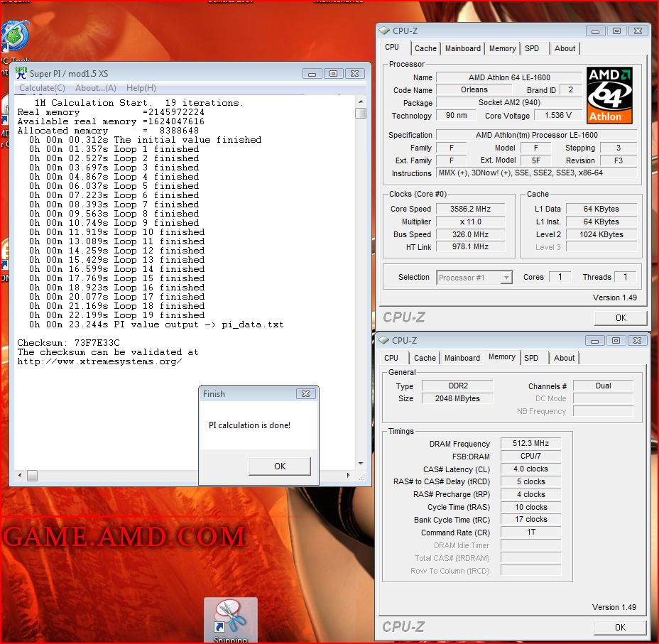Close the Finish dialog with its X button

pos(305,393)
